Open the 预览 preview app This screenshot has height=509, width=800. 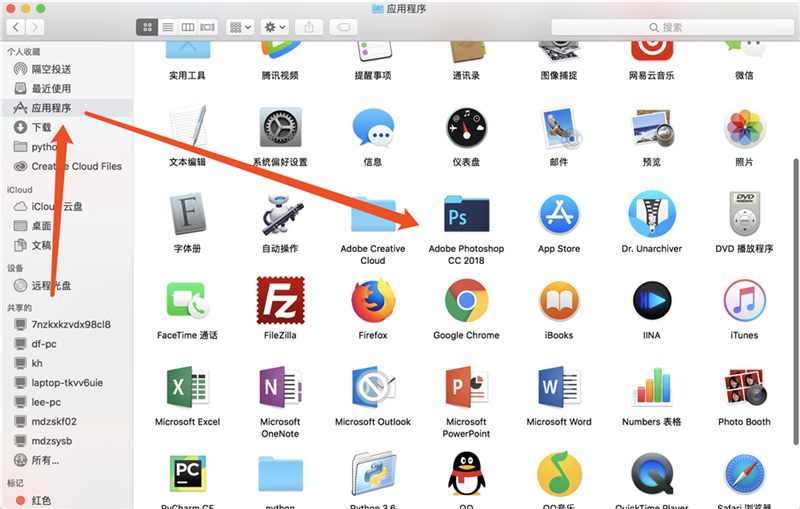pyautogui.click(x=652, y=128)
